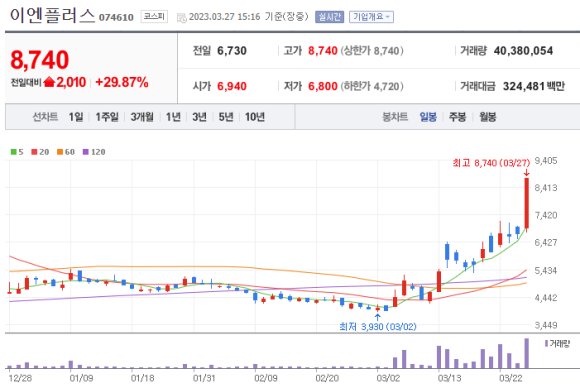Click the stock code 074610

(116, 17)
